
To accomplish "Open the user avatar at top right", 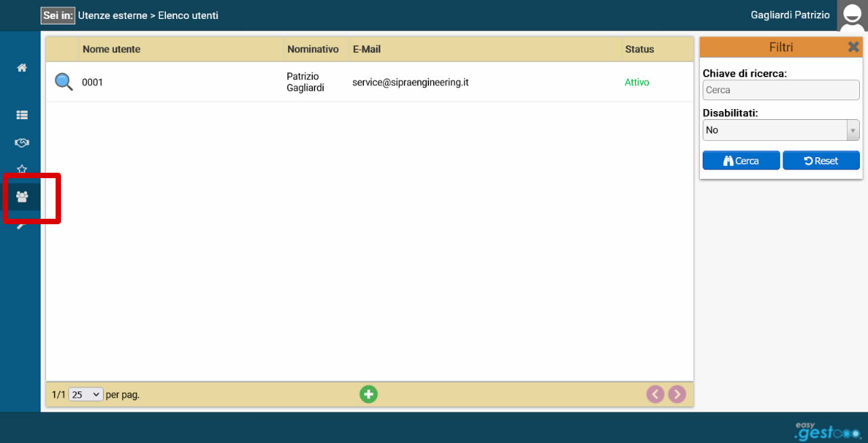I will pyautogui.click(x=852, y=16).
